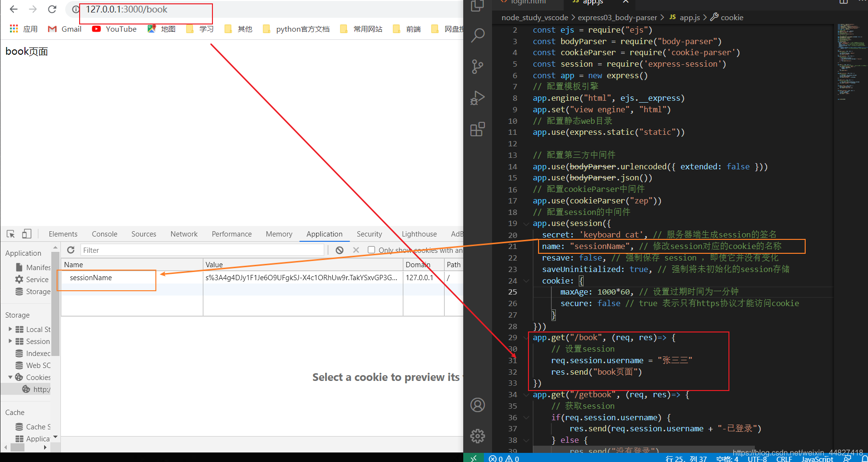
Task: Open the 前端 bookmark folder
Action: pos(407,29)
